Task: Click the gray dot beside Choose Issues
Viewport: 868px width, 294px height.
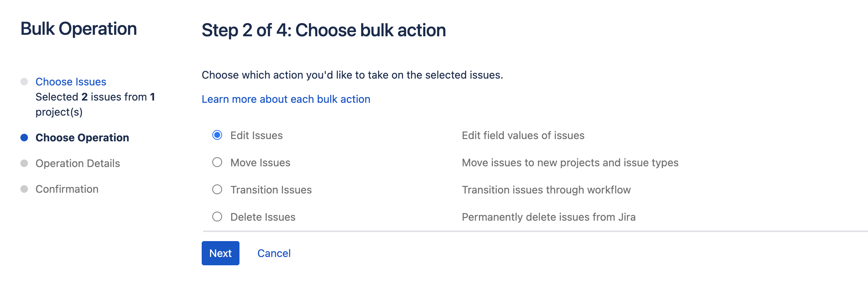Action: click(24, 82)
